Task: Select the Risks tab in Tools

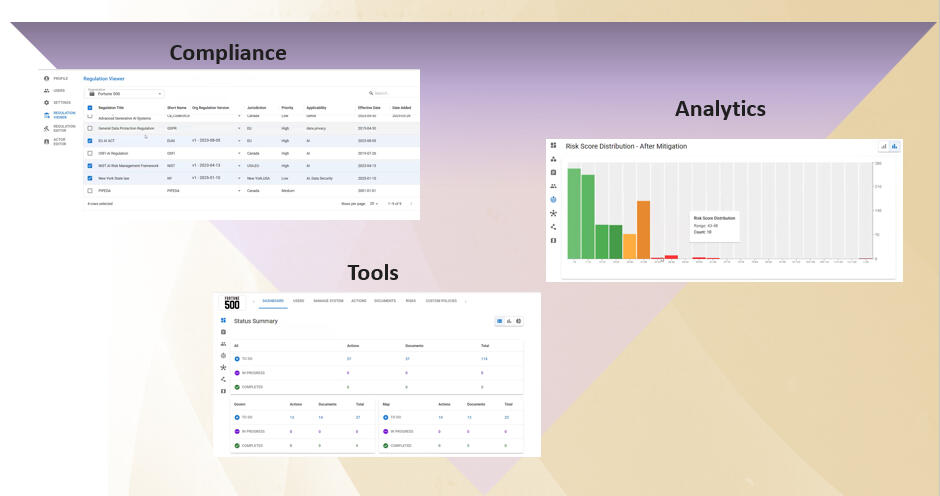Action: pos(411,301)
